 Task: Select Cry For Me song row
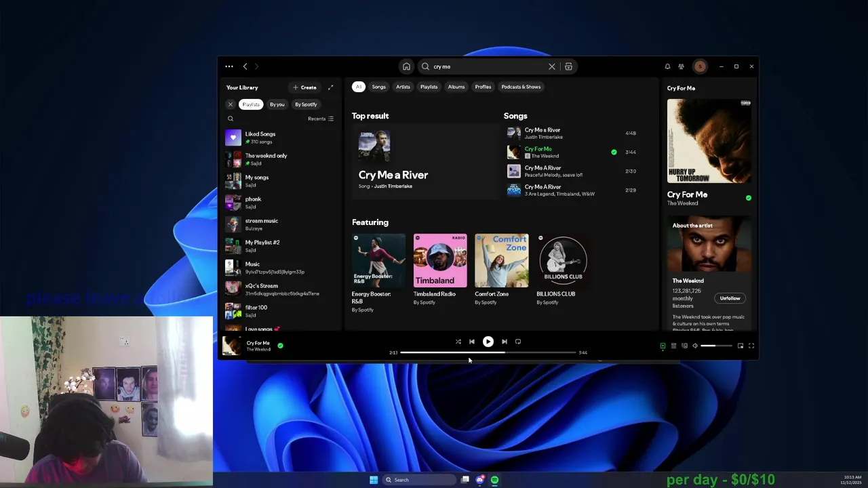(573, 152)
